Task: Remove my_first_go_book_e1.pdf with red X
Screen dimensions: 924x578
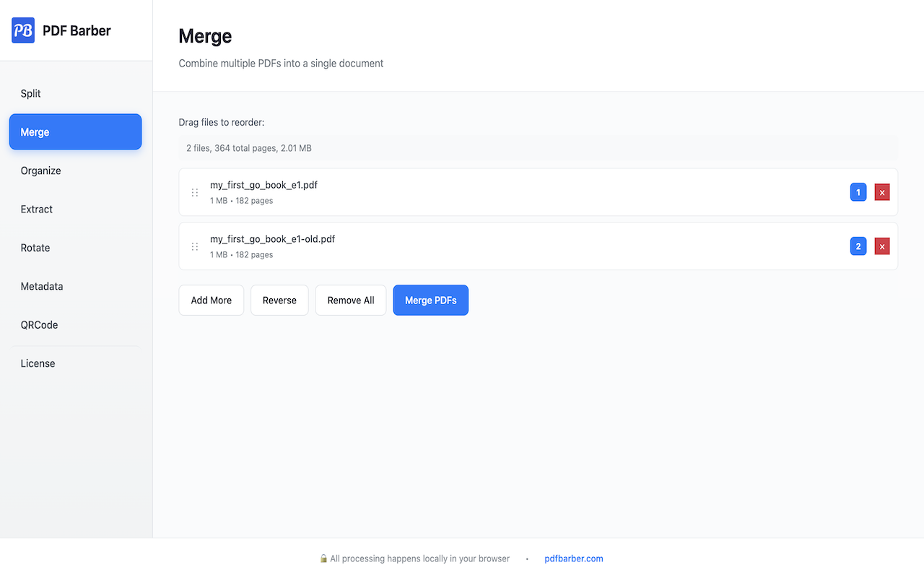Action: tap(881, 192)
